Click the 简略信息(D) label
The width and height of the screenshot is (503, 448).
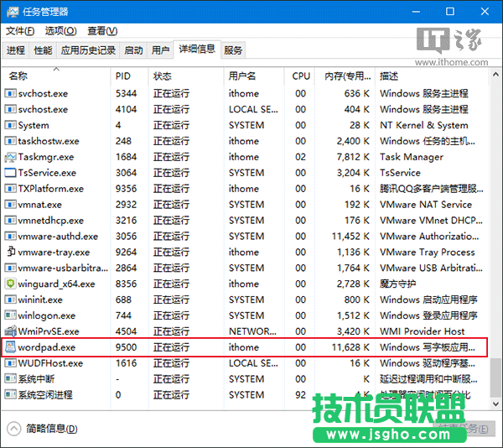click(x=52, y=429)
